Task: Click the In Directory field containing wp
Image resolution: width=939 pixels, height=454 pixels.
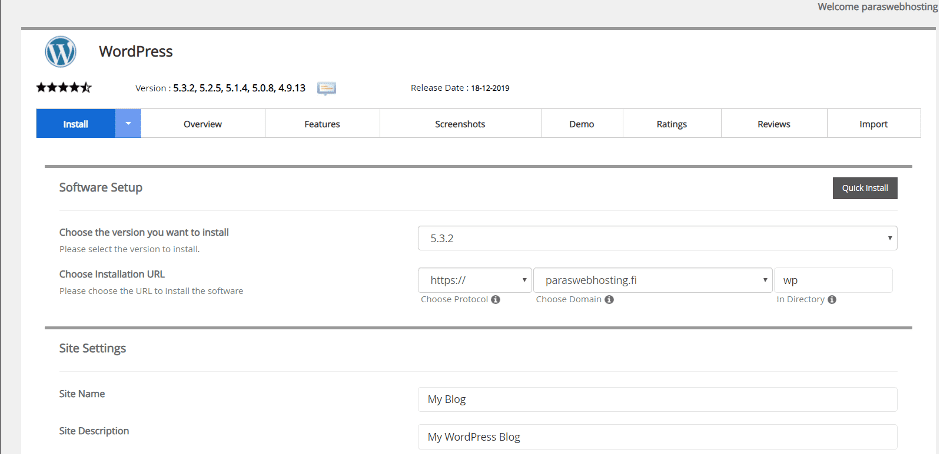Action: click(x=834, y=280)
